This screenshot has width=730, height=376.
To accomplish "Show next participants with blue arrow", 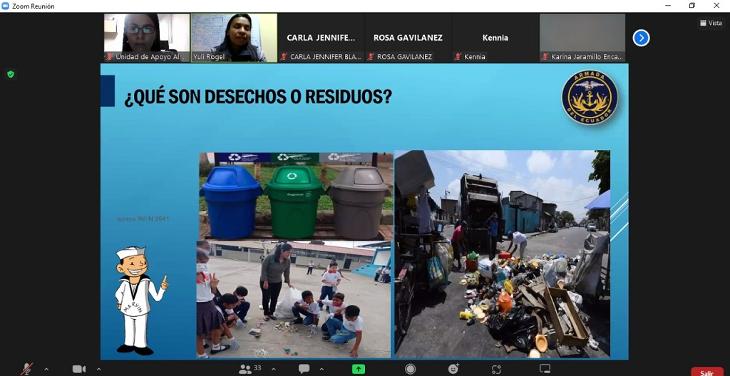I will (641, 38).
